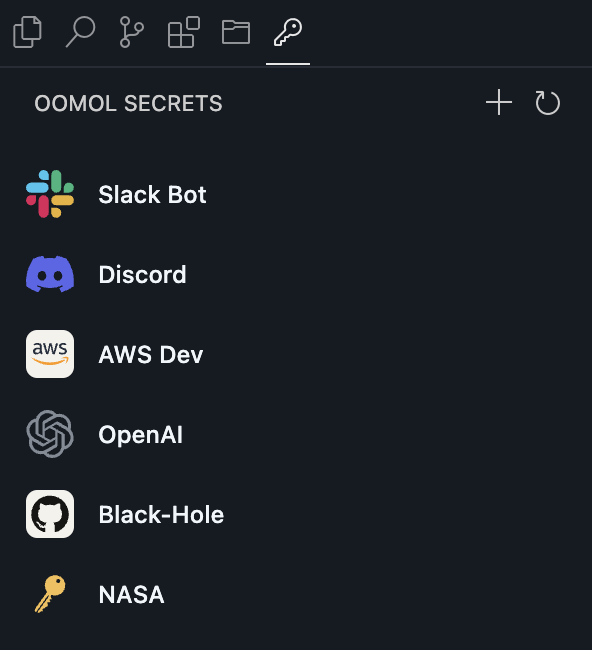
Task: Click the AWS logo icon
Action: (x=50, y=354)
